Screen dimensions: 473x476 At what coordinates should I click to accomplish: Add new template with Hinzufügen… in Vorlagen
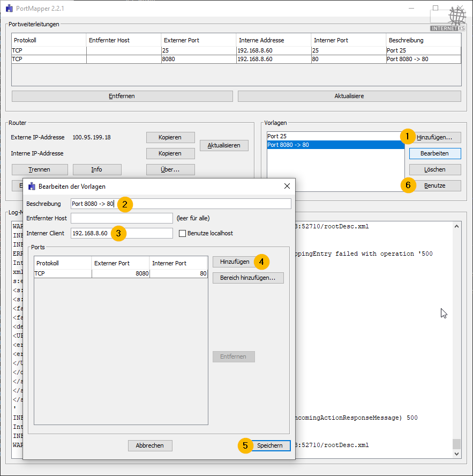(434, 137)
